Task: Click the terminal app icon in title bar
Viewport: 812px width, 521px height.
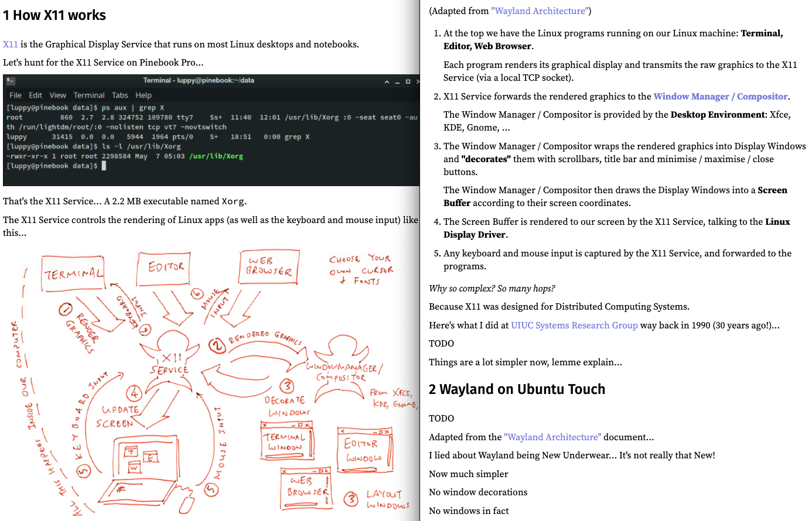Action: pos(11,81)
